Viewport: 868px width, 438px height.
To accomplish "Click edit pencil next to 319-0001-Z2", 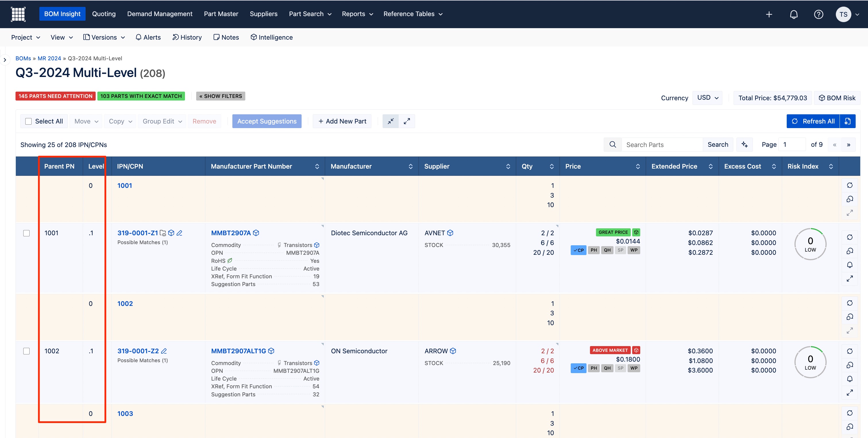I will pos(164,351).
